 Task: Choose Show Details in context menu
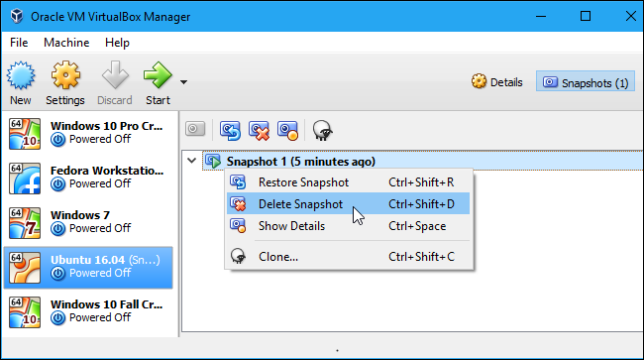(349, 225)
